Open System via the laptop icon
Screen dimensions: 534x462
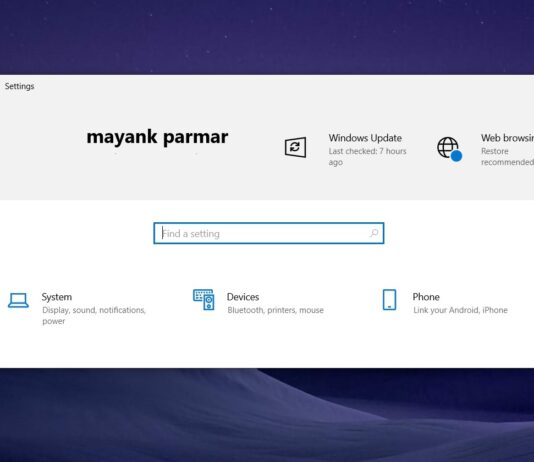click(x=18, y=300)
